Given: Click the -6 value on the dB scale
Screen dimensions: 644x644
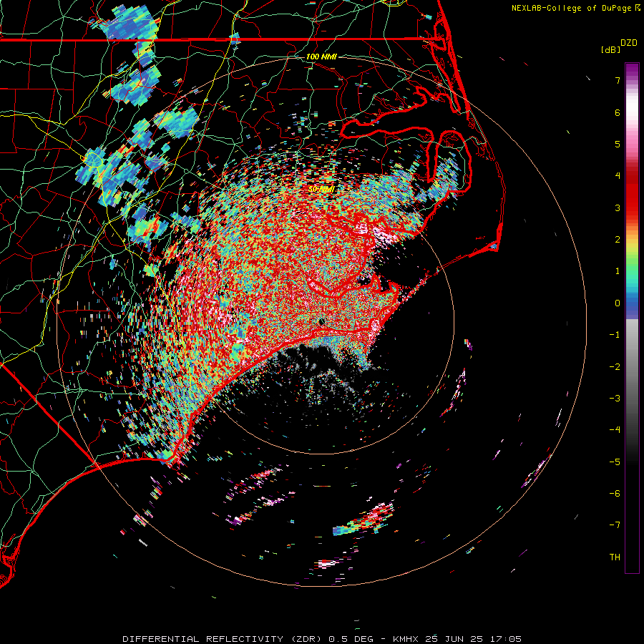Looking at the screenshot, I should [615, 493].
